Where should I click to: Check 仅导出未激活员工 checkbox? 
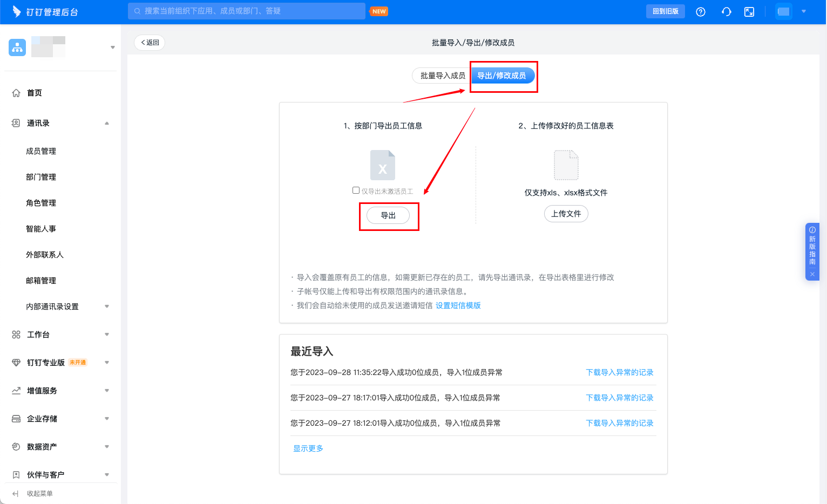(x=356, y=190)
